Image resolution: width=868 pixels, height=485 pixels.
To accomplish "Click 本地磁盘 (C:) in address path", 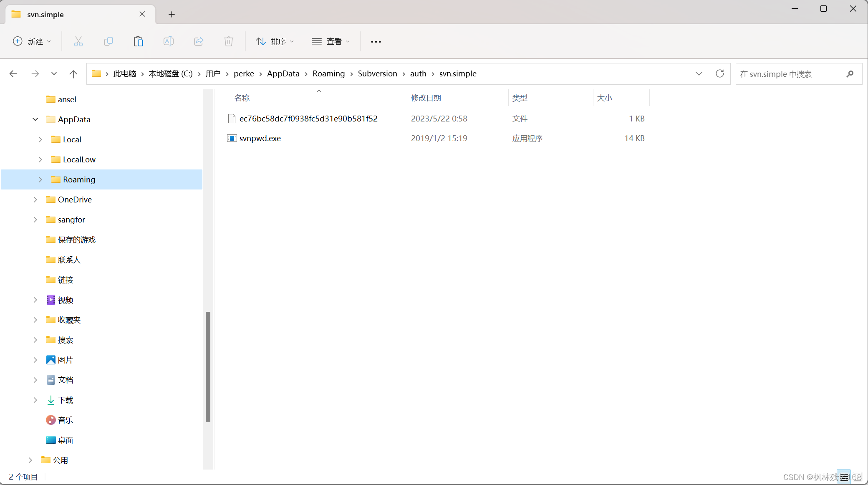I will (171, 73).
